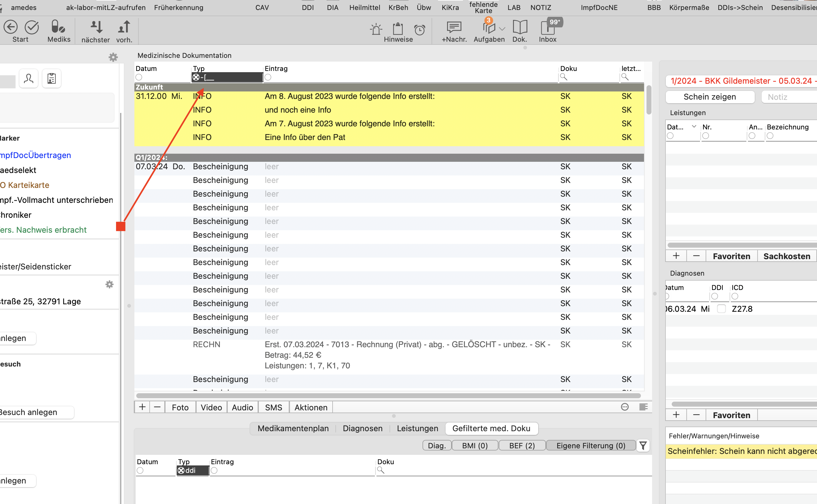Open the Früherkennung toolbar entry
The width and height of the screenshot is (817, 504).
pyautogui.click(x=179, y=7)
